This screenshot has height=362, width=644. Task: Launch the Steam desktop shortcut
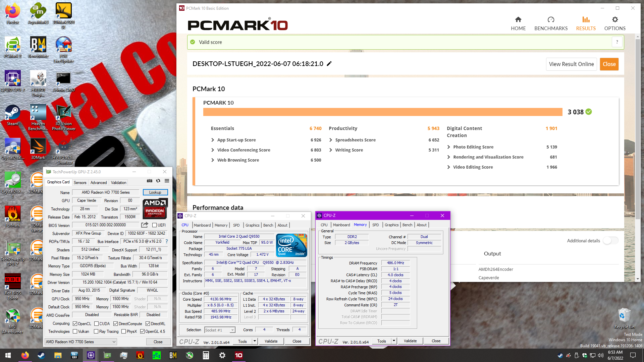coord(13,116)
